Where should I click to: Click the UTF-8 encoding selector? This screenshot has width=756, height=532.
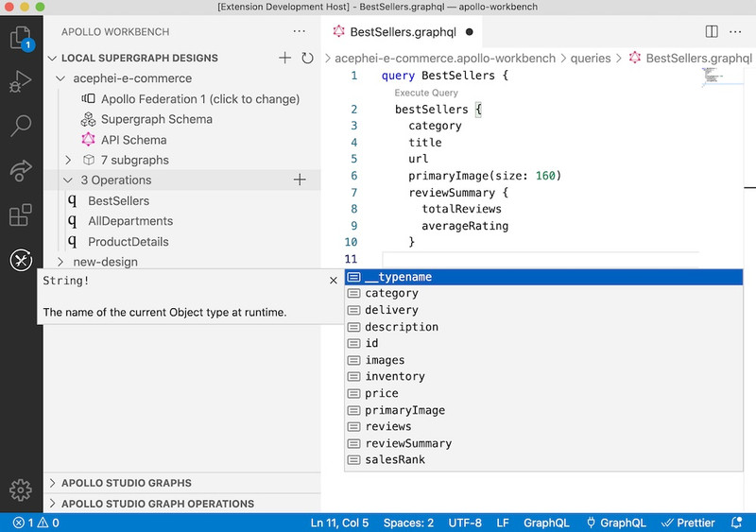pyautogui.click(x=465, y=523)
